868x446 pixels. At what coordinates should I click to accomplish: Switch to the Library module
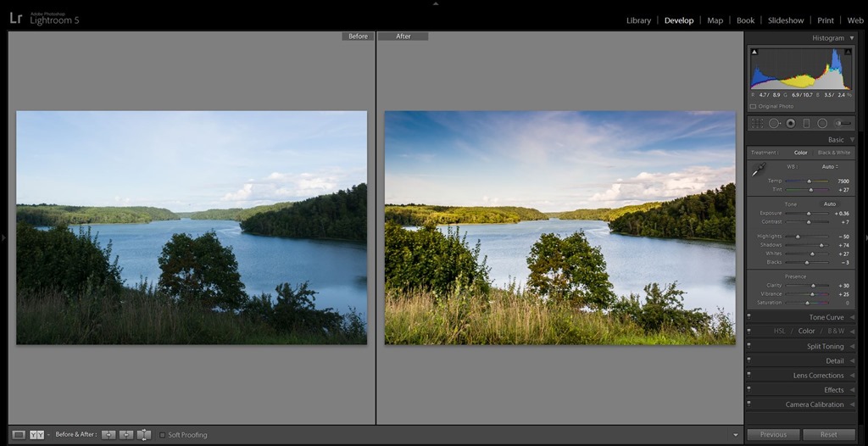(638, 20)
